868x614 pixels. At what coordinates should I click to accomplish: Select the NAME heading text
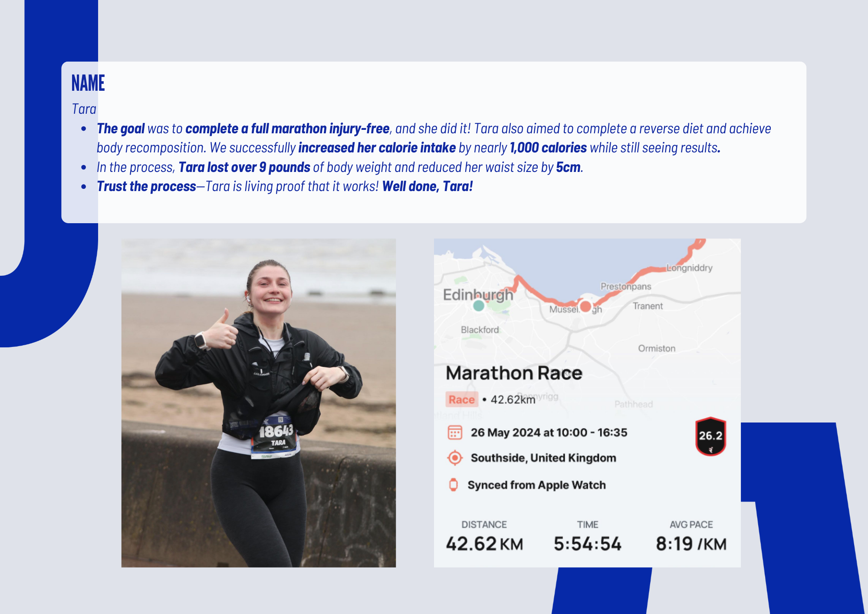pyautogui.click(x=88, y=83)
